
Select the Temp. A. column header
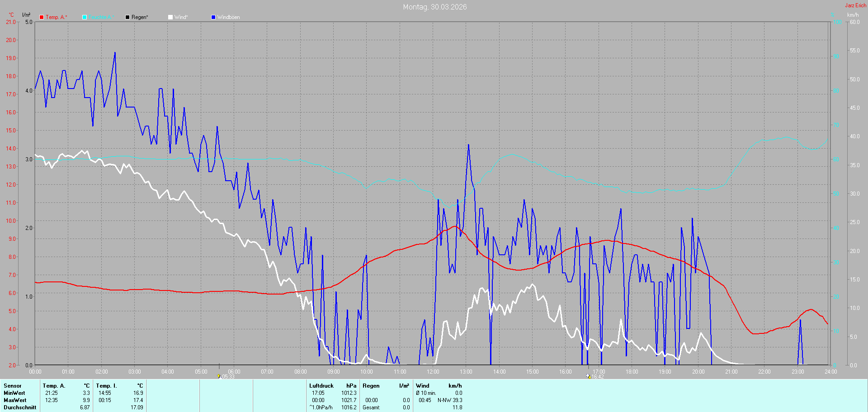coord(54,386)
